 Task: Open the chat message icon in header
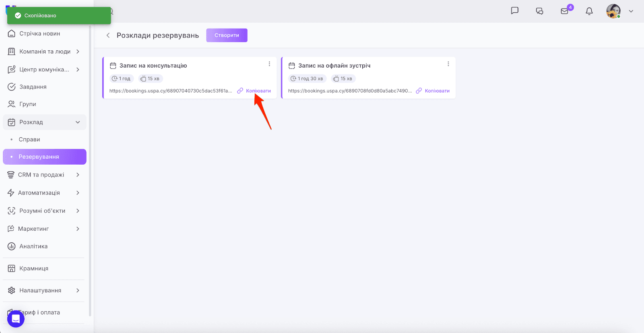coord(514,11)
